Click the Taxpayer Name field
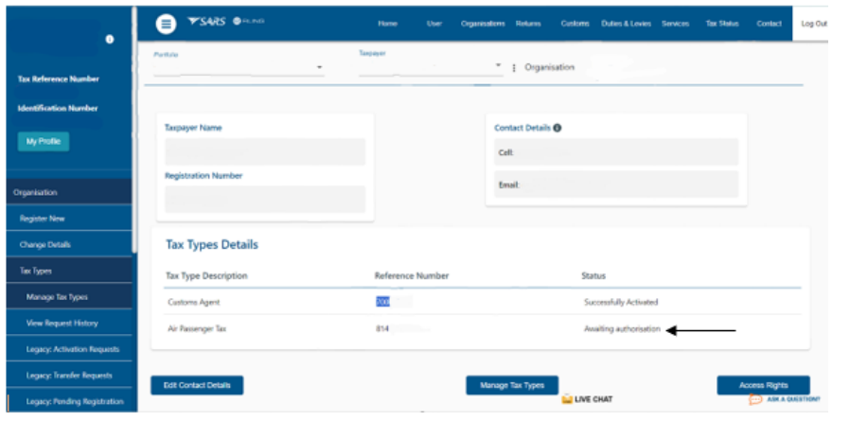This screenshot has height=421, width=868. (265, 152)
